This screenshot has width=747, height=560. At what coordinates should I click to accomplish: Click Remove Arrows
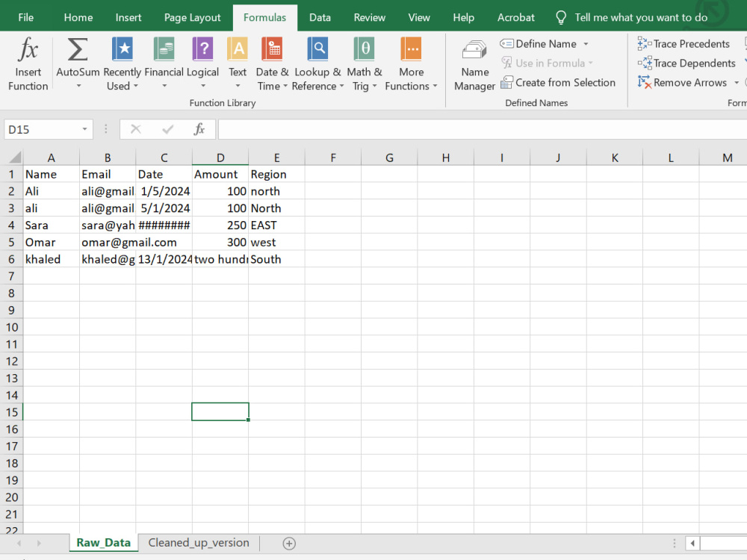682,82
